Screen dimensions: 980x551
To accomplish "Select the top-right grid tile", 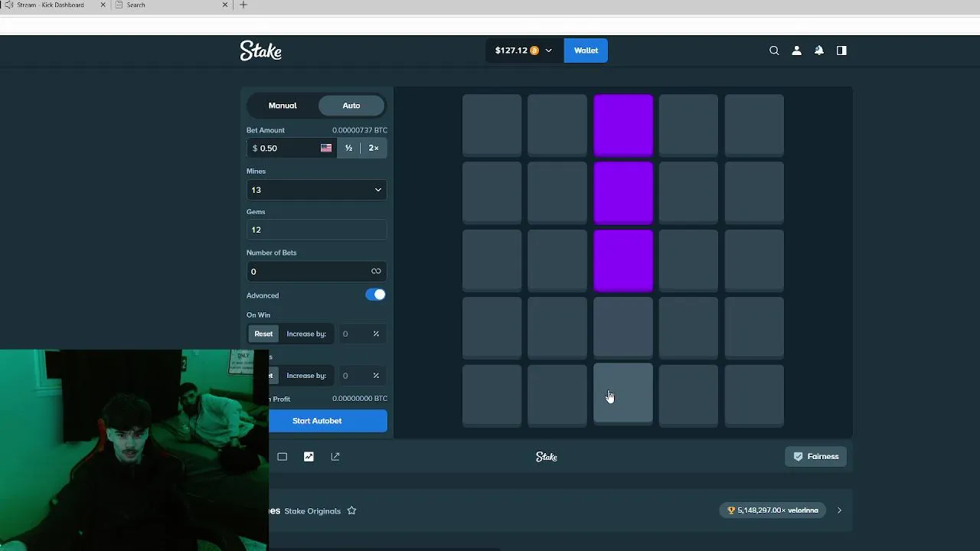I will click(x=754, y=125).
